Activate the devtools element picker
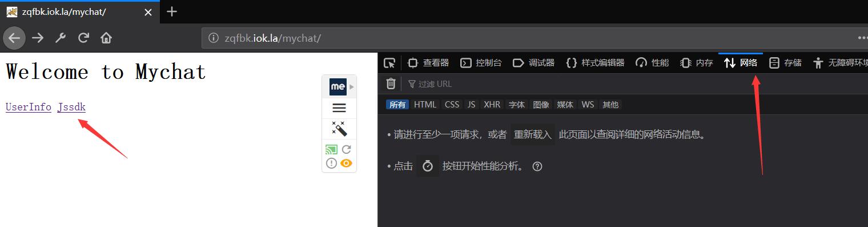Screen dimensions: 868x227 click(389, 63)
